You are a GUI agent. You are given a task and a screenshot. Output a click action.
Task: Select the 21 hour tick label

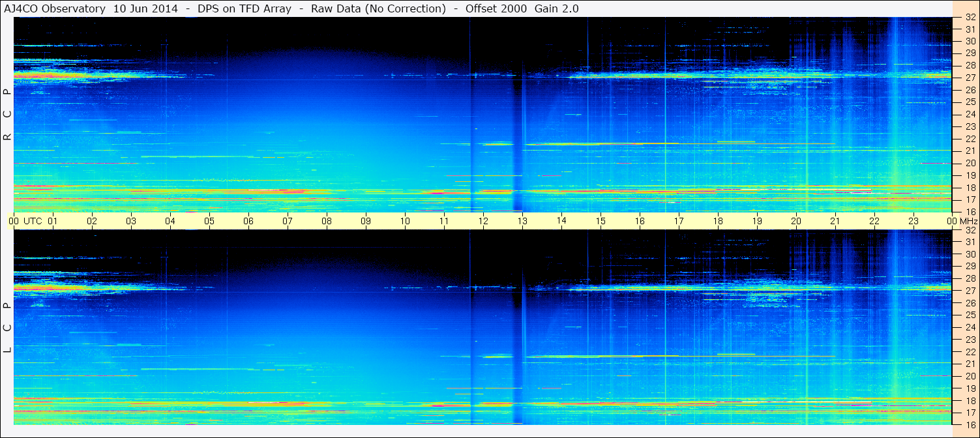point(835,221)
